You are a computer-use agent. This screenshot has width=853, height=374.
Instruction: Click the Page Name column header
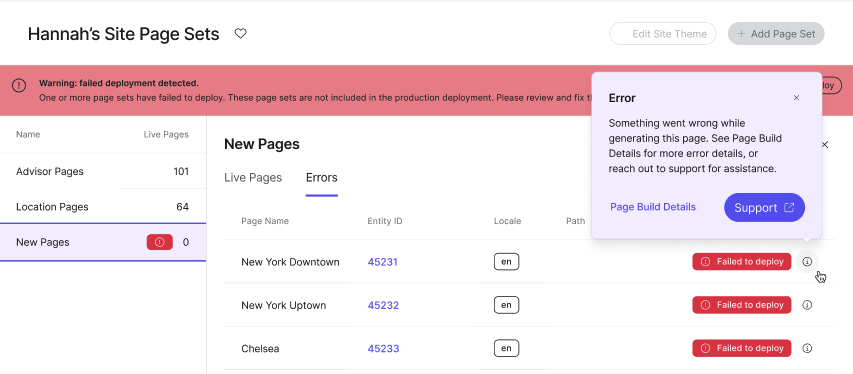click(x=265, y=221)
